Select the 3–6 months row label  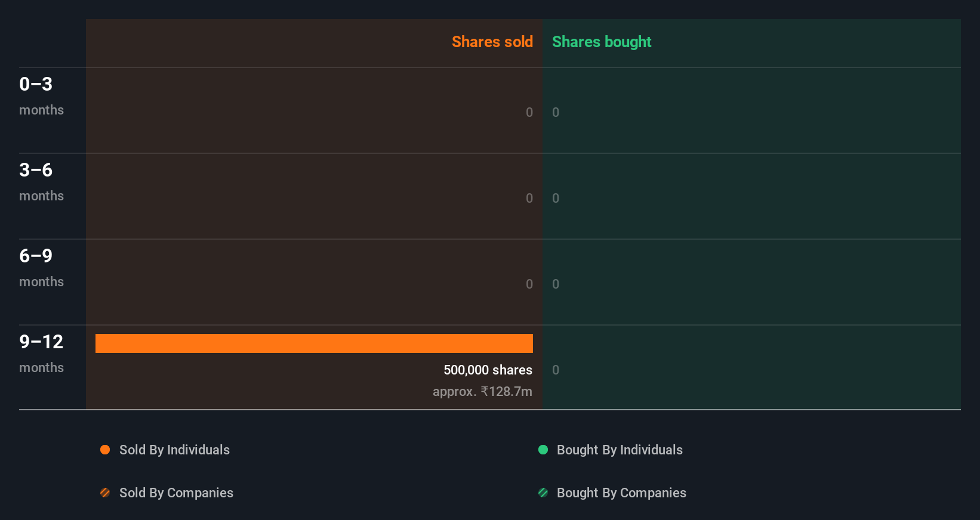tap(41, 181)
